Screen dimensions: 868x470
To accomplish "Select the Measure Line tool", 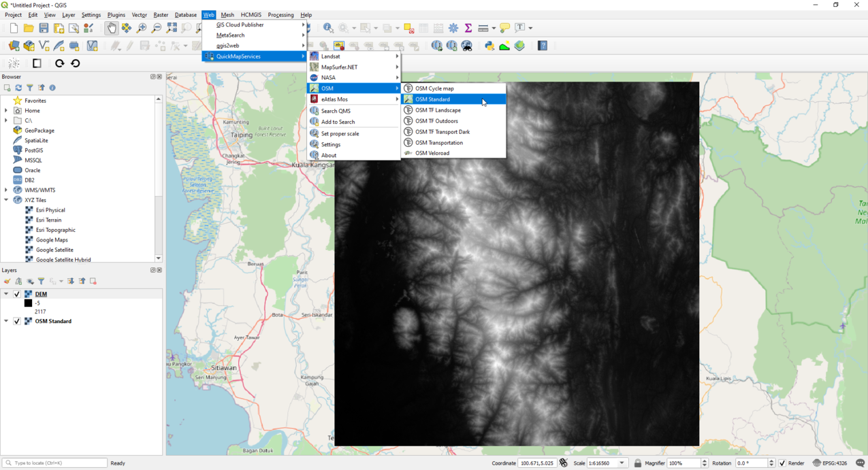I will point(483,28).
